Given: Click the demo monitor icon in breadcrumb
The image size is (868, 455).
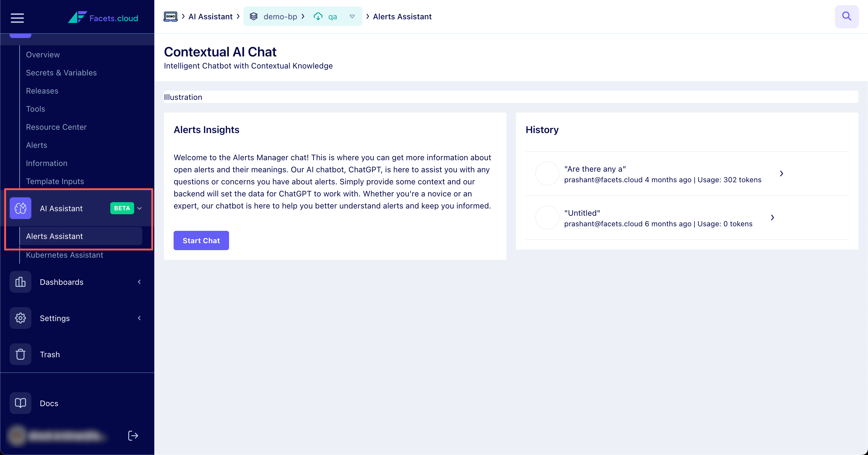Looking at the screenshot, I should (171, 17).
